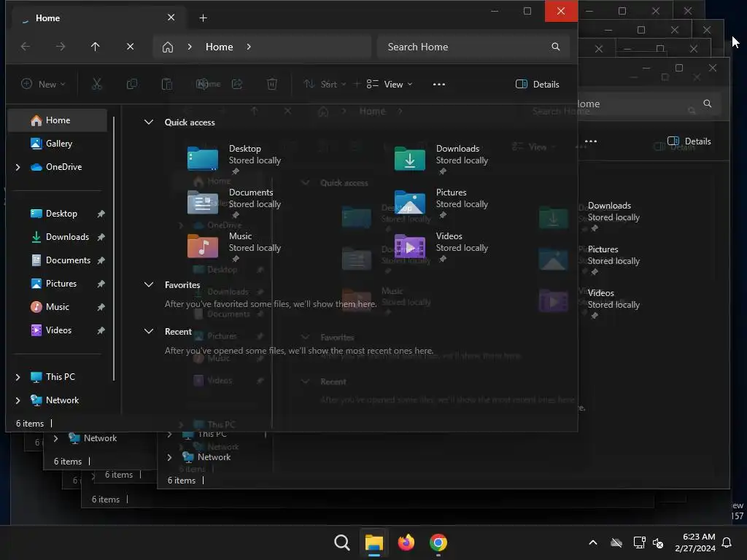The image size is (747, 560).
Task: Click Home breadcrumb in address bar
Action: (x=219, y=47)
